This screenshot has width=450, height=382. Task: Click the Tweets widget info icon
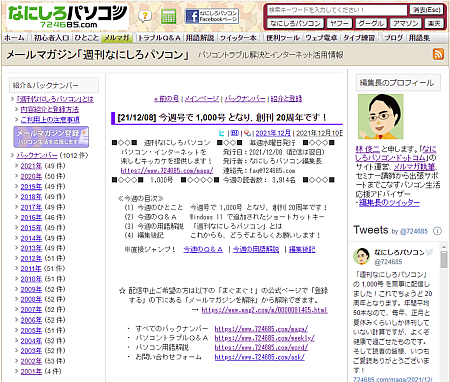point(438,231)
